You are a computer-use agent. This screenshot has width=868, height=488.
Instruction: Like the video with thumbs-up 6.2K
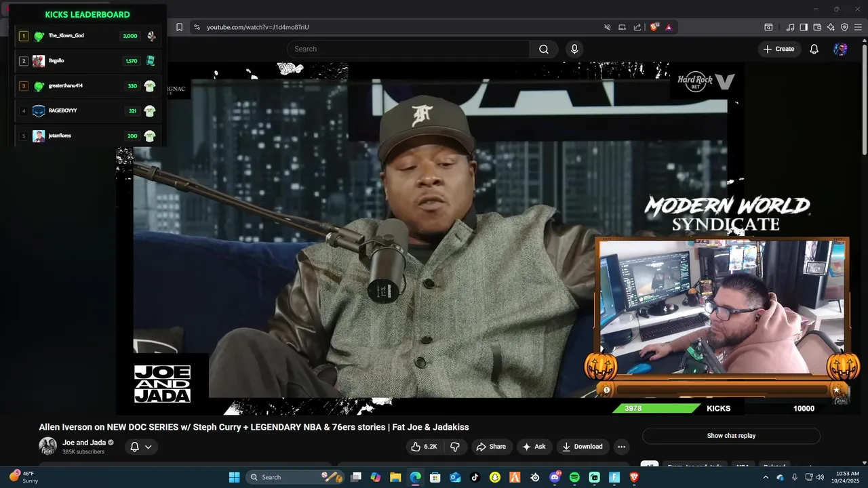click(x=424, y=447)
